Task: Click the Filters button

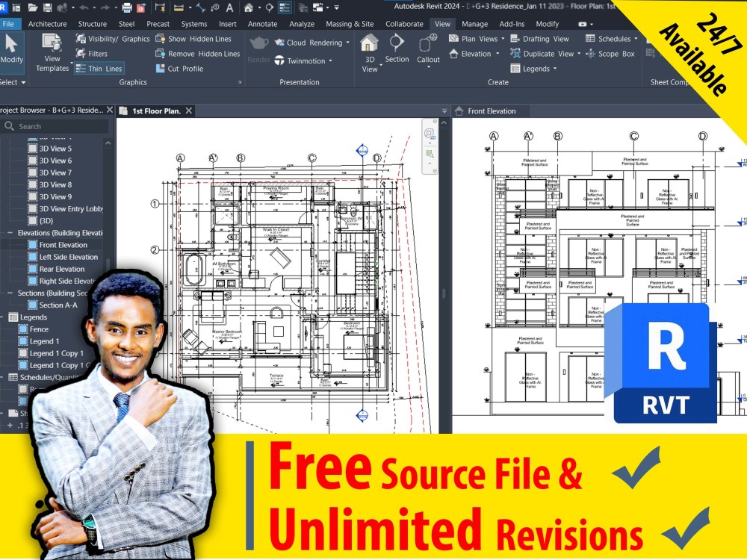Action: [91, 54]
